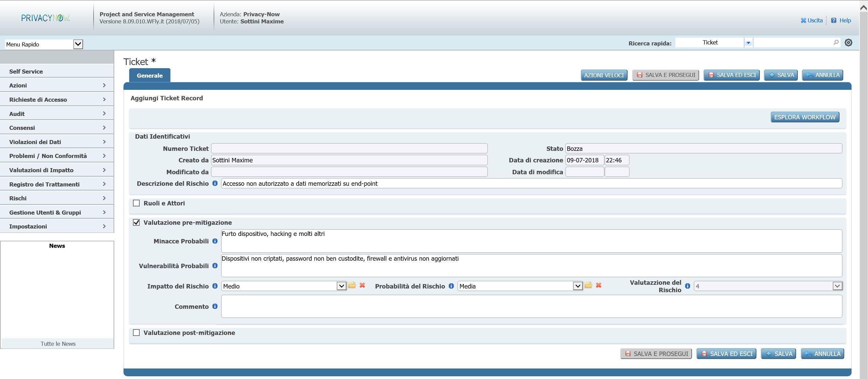Expand the Ticket quick-search type dropdown

click(x=748, y=43)
